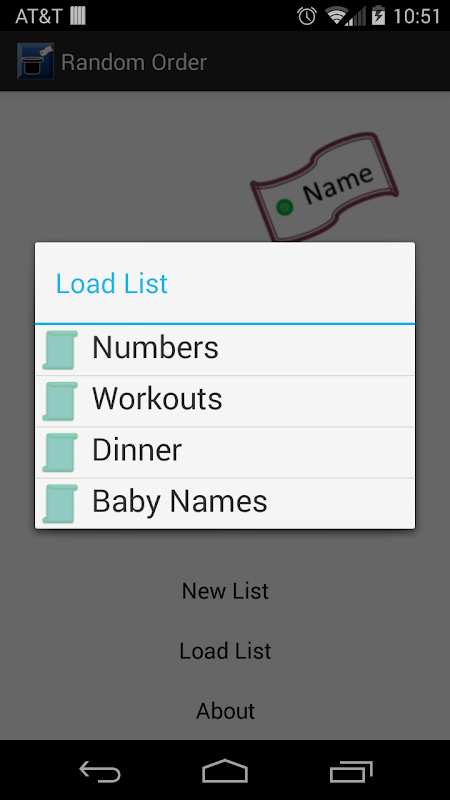This screenshot has width=450, height=800.
Task: Tap the Load List button behind the dialog
Action: (225, 651)
